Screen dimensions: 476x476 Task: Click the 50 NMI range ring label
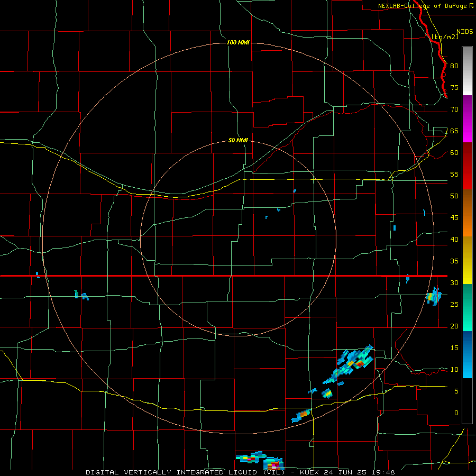pyautogui.click(x=238, y=140)
